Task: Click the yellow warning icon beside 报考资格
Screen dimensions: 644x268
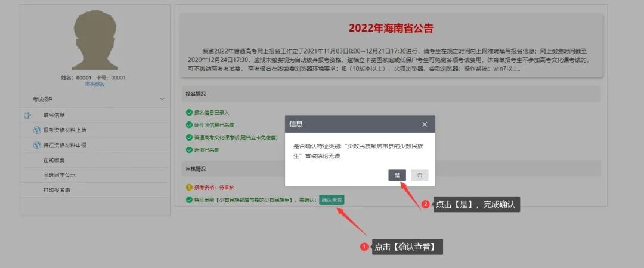Action: [x=189, y=188]
